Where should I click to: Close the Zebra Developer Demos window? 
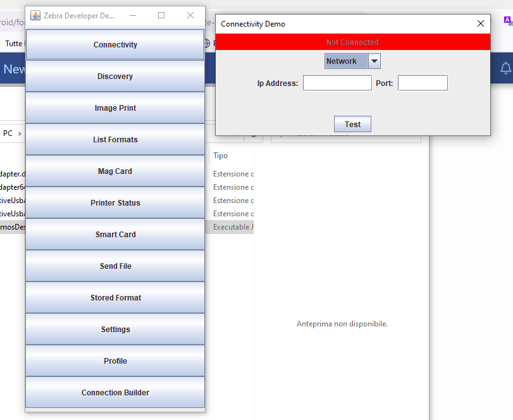point(190,15)
